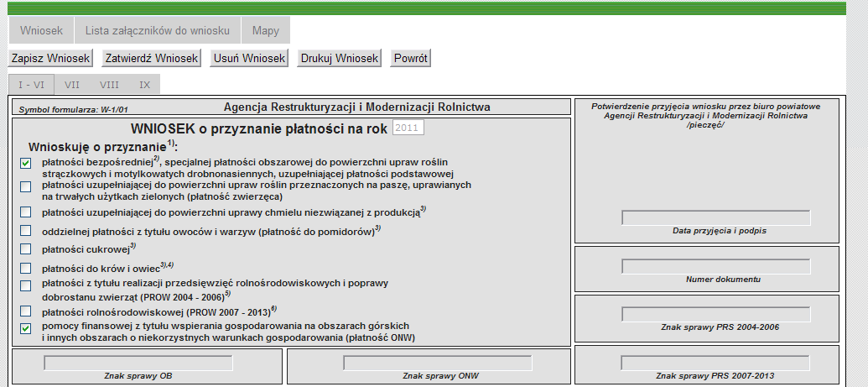Click the year field showing 2011
Screen dimensions: 868x387
click(408, 128)
